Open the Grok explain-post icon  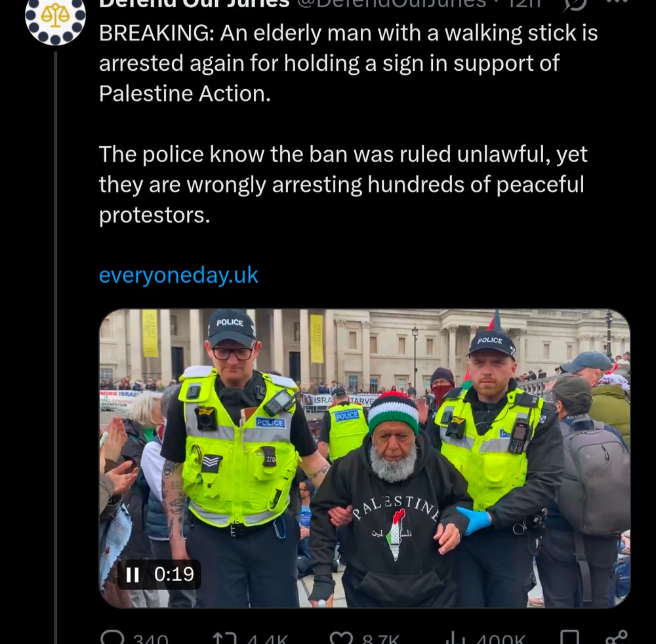pyautogui.click(x=575, y=4)
